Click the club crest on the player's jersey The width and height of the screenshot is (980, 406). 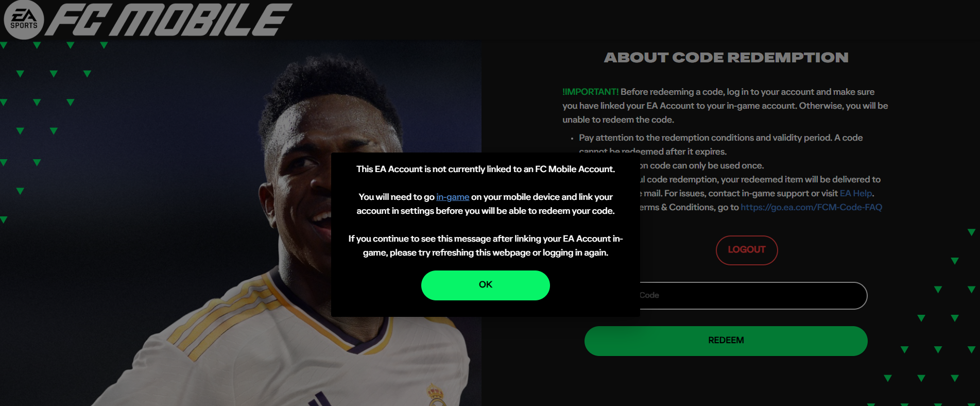(436, 393)
